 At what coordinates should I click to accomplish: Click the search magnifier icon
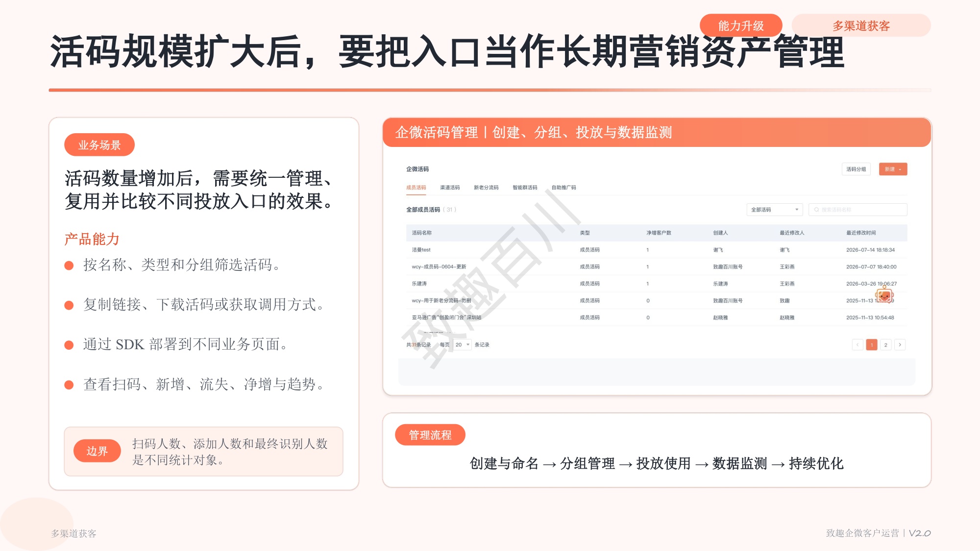816,210
